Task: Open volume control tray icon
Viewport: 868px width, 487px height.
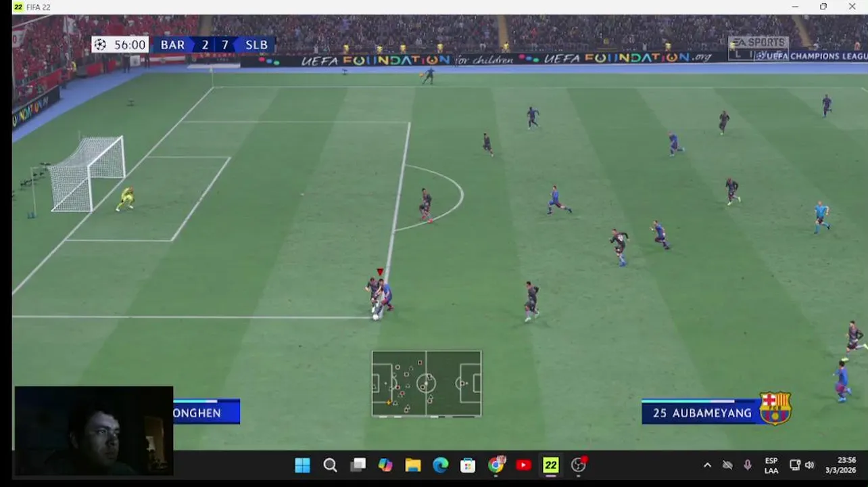Action: click(810, 465)
